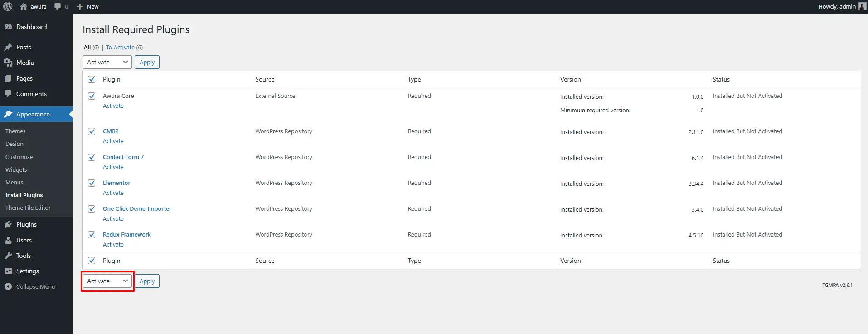This screenshot has width=868, height=334.
Task: Uncheck the CMB2 plugin checkbox
Action: point(92,131)
